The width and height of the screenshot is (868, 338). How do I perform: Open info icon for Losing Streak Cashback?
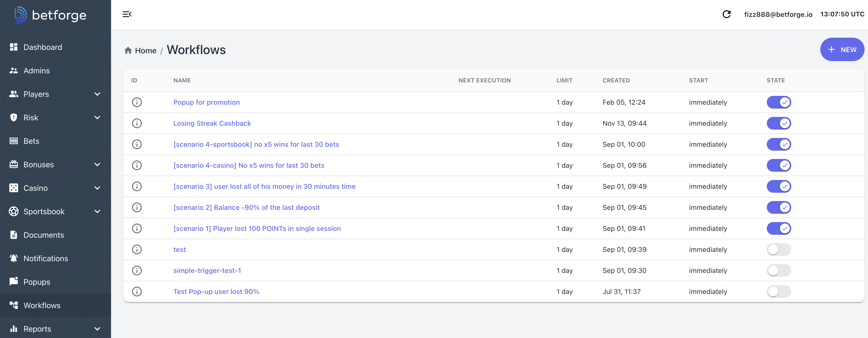click(137, 123)
